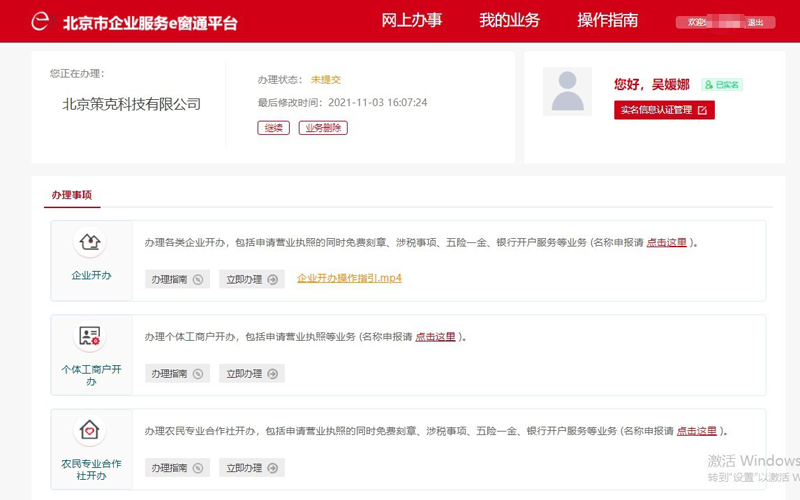800x500 pixels.
Task: Select the 办理事项 tab
Action: [72, 195]
